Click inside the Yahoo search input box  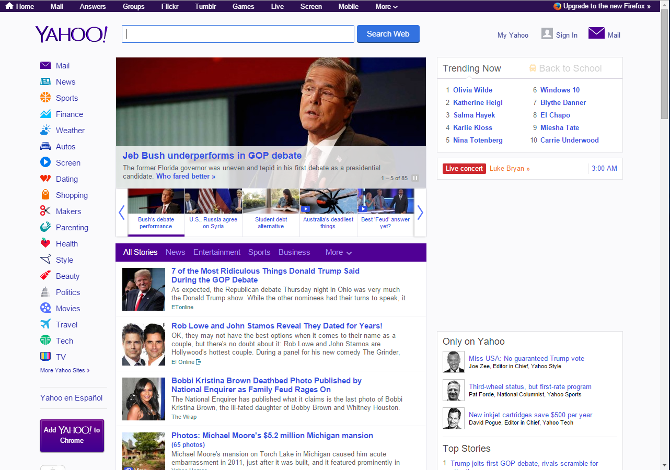click(x=238, y=34)
